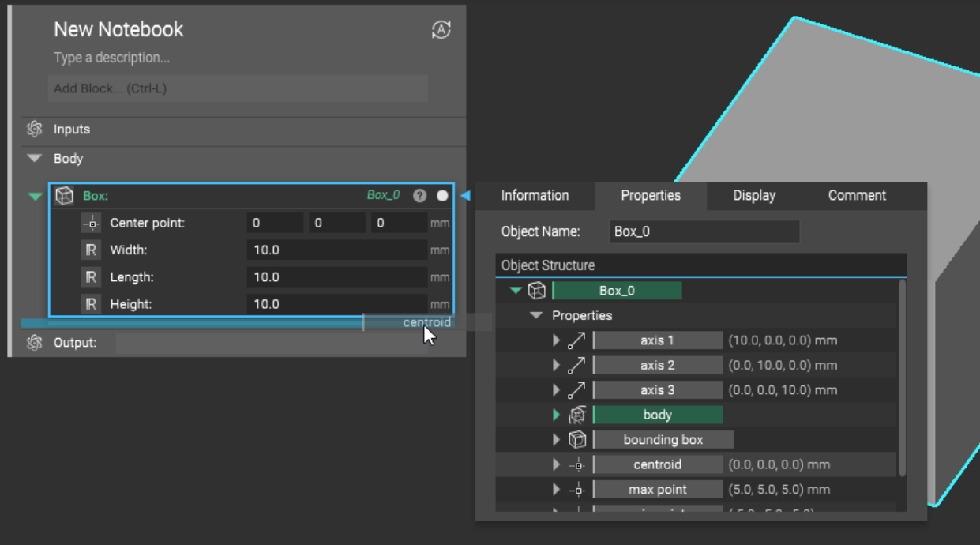
Task: Toggle the white visibility dot on Box block
Action: coord(442,196)
